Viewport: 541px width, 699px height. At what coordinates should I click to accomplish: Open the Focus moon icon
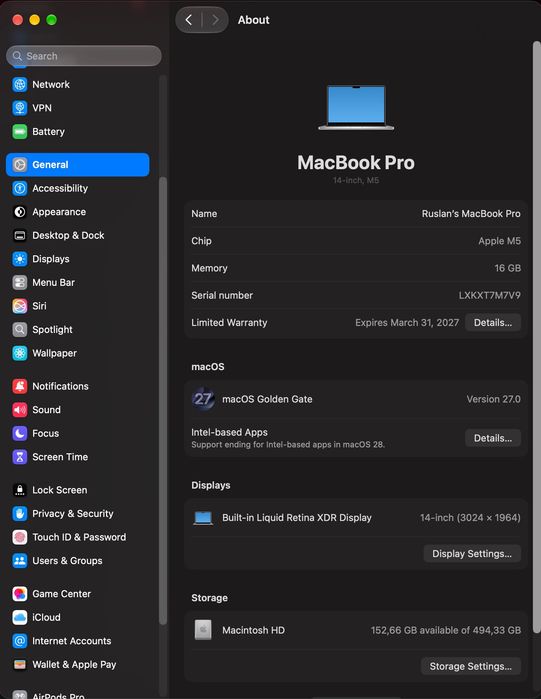(x=20, y=433)
